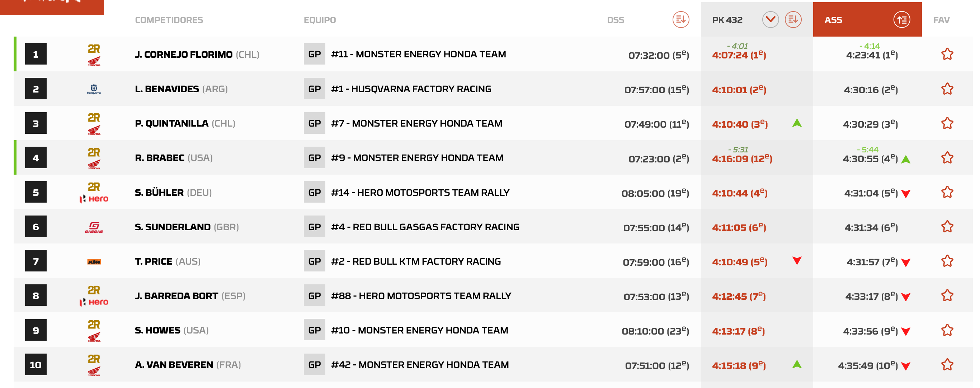
Task: Click #88 Hero Motosports Team Rally
Action: pyautogui.click(x=421, y=295)
